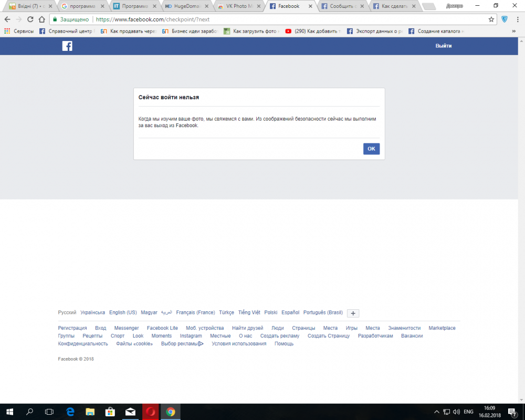
Task: Open the Регистрация footer link
Action: [x=72, y=328]
